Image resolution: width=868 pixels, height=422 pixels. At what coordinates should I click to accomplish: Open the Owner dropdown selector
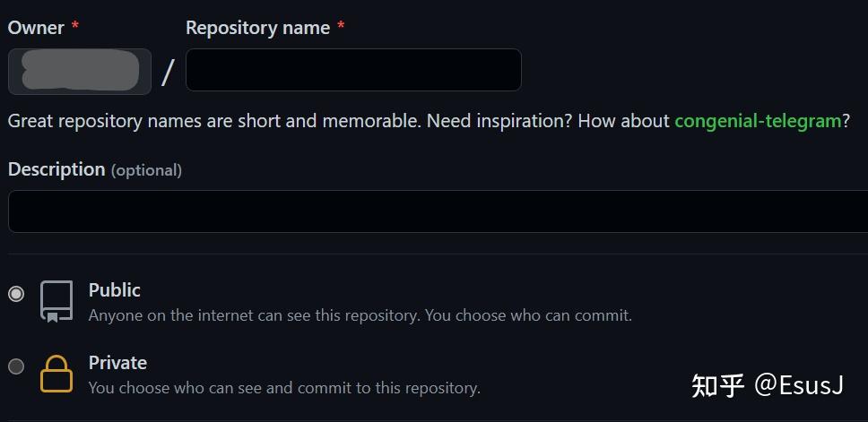coord(80,72)
